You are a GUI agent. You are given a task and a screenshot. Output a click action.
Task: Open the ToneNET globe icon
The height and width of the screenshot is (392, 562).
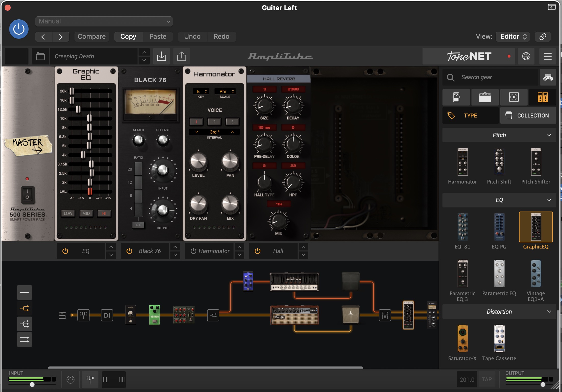coord(526,56)
